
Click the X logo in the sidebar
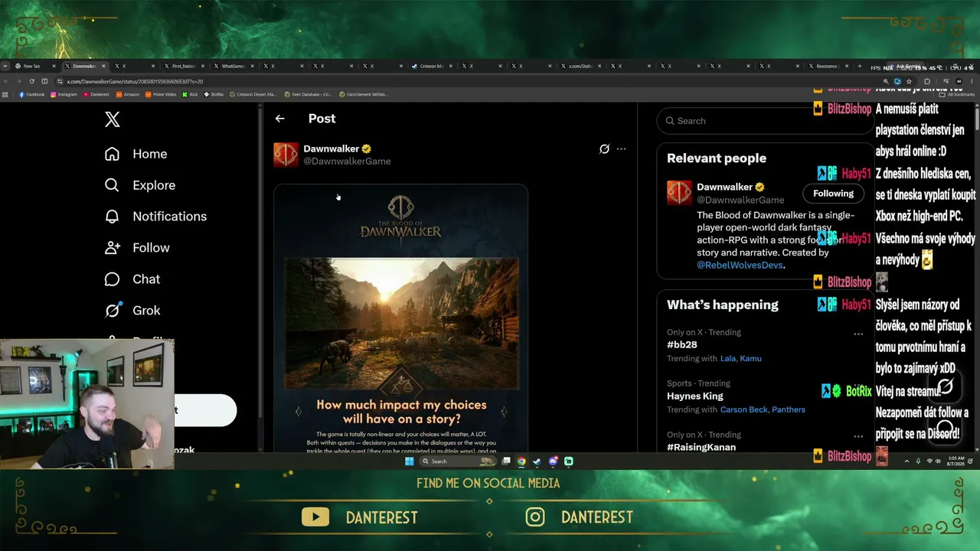tap(113, 119)
